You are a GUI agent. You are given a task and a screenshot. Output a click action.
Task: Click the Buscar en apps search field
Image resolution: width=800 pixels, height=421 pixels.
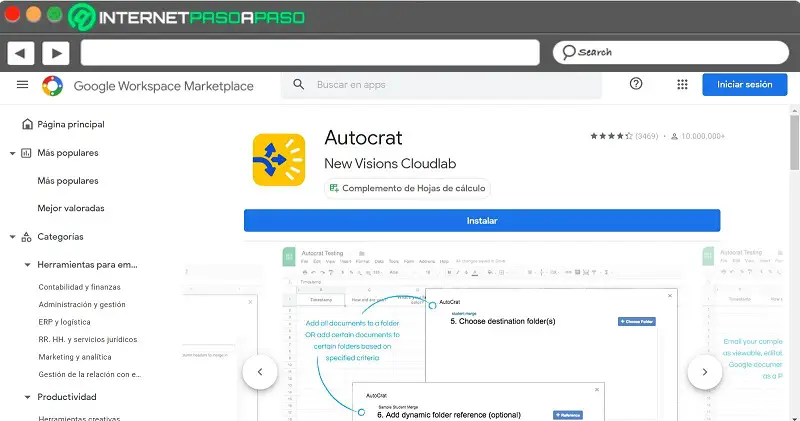pos(441,85)
